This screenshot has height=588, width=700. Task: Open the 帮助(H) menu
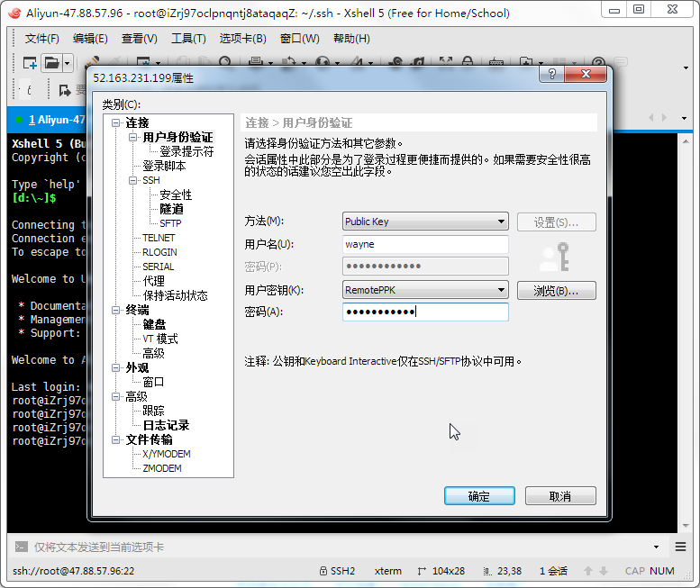coord(351,39)
